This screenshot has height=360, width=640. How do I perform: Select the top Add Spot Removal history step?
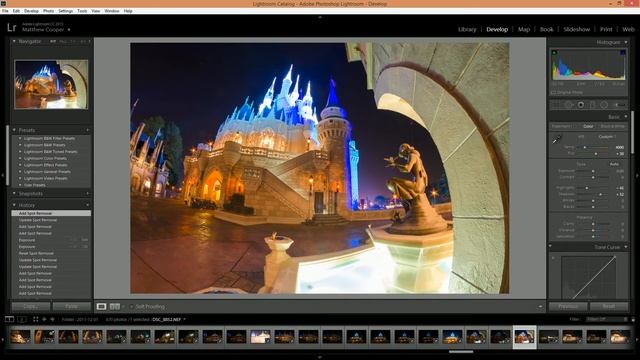click(x=51, y=213)
